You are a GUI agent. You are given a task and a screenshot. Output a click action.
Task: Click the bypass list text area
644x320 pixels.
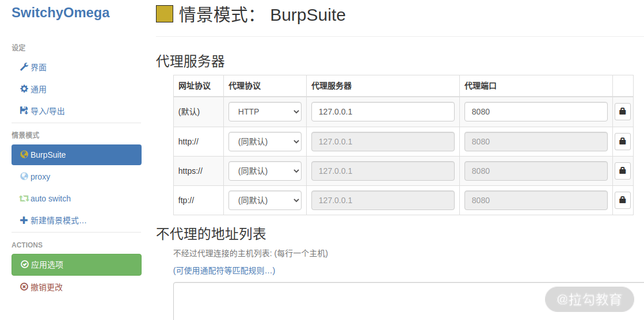click(x=409, y=301)
